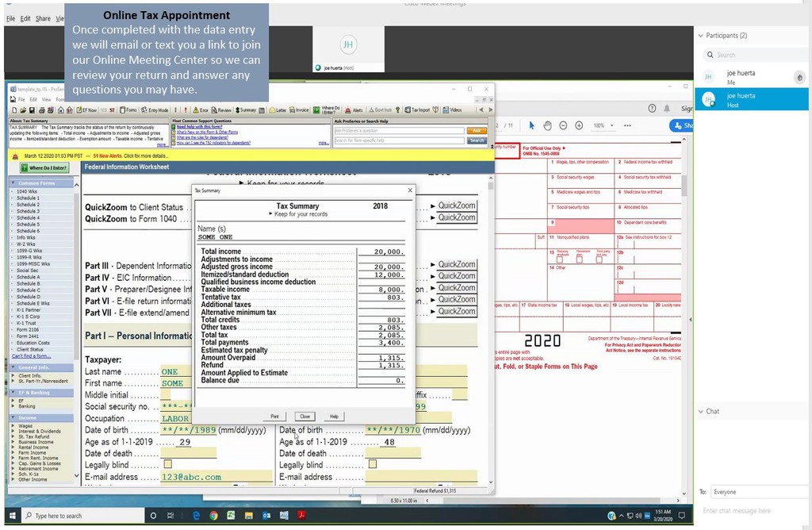
Task: Check the spouse Legally blind checkbox
Action: (373, 464)
